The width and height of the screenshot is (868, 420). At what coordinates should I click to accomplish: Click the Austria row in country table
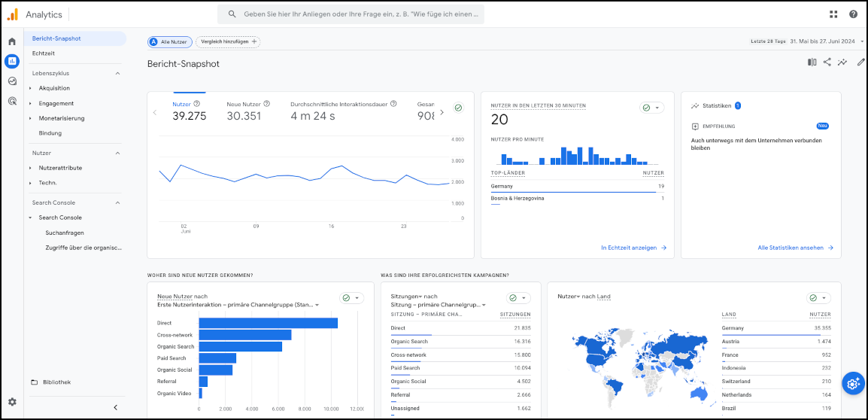(x=776, y=342)
